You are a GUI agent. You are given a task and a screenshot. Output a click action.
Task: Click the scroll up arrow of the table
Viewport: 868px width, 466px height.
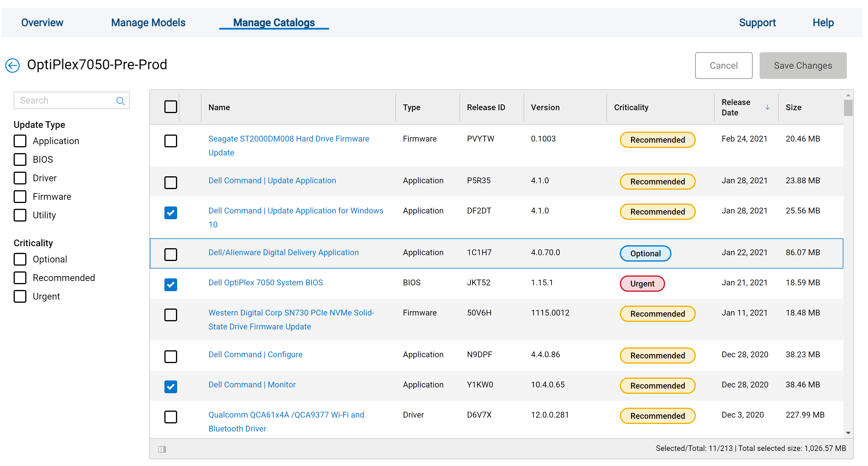coord(848,95)
